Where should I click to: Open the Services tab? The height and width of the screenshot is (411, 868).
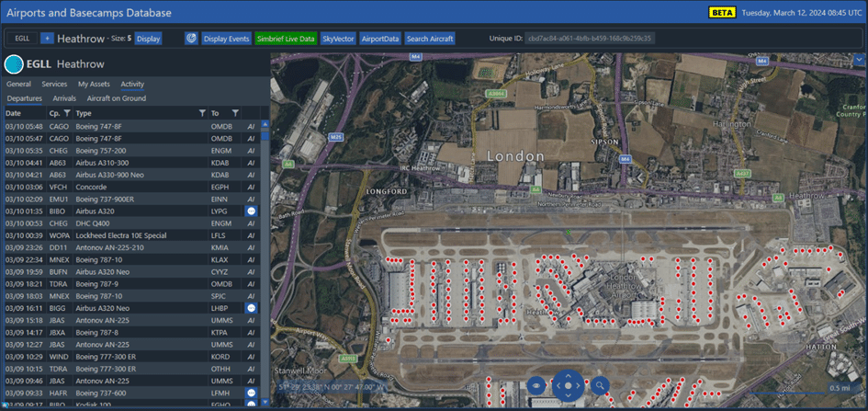[x=54, y=85]
